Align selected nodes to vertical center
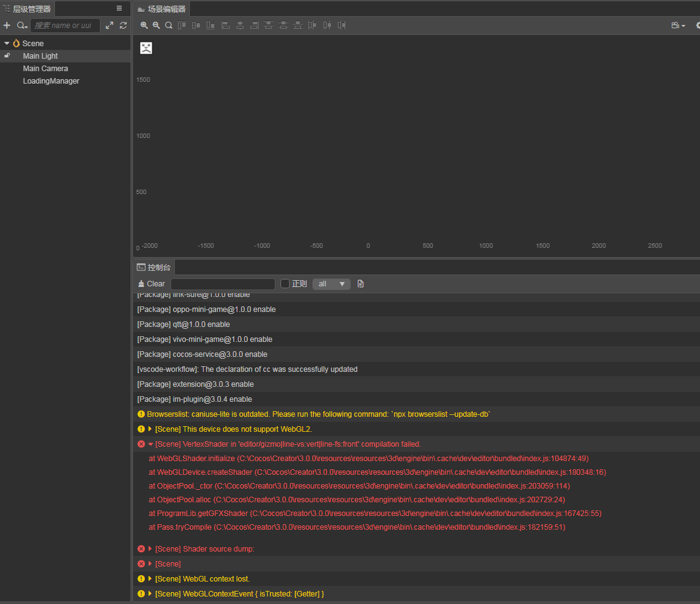 196,26
